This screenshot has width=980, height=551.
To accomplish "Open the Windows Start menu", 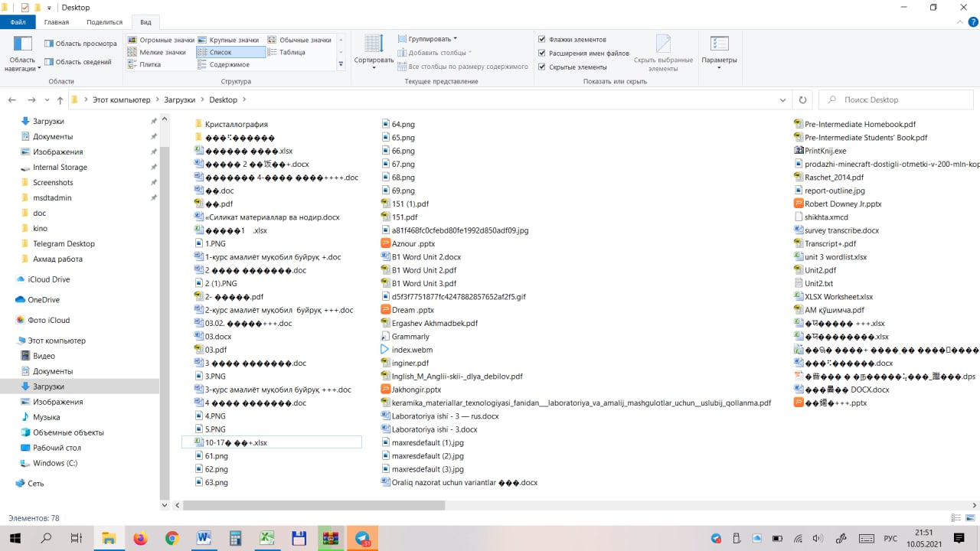I will point(15,538).
